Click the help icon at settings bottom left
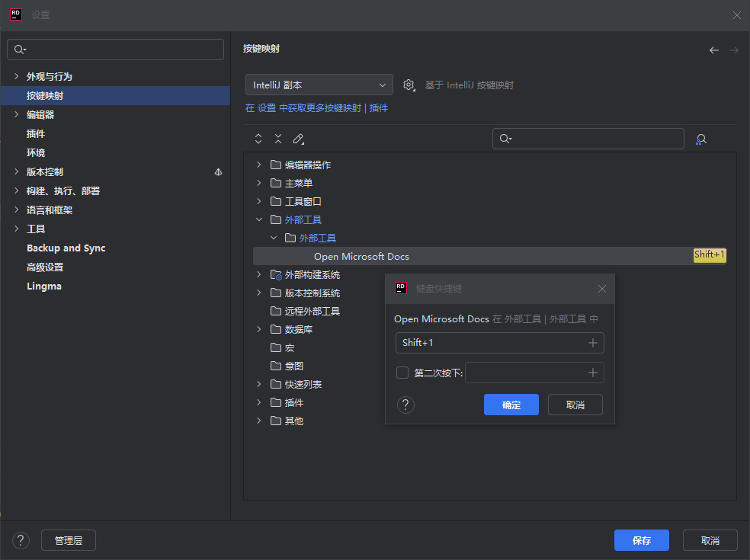Viewport: 750px width, 560px height. [x=21, y=540]
